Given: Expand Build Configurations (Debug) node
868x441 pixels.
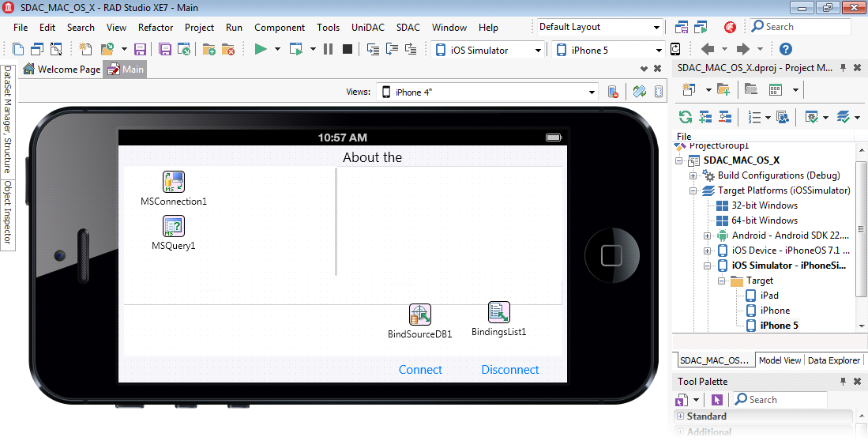Looking at the screenshot, I should click(x=693, y=175).
